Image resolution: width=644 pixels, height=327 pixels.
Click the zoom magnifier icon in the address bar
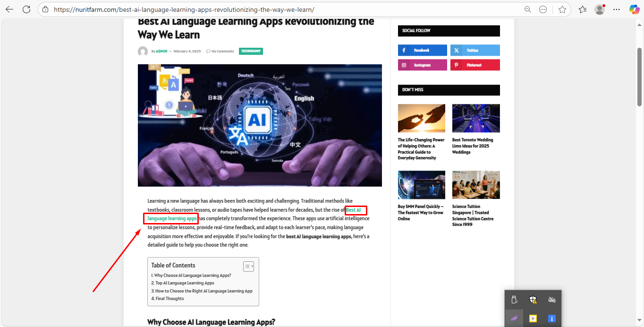click(527, 9)
